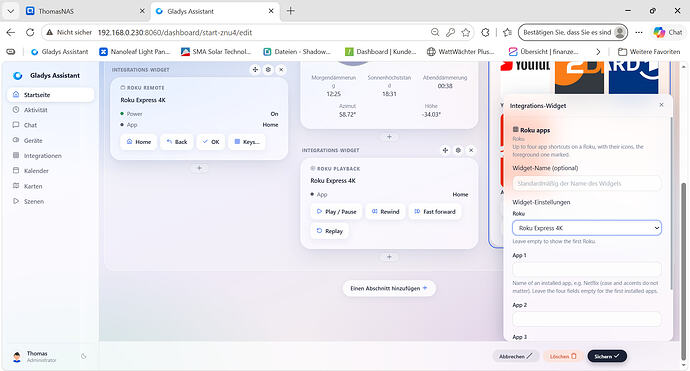Open Roku Playback widget settings gear
Screen dimensions: 690x371
[x=458, y=150]
